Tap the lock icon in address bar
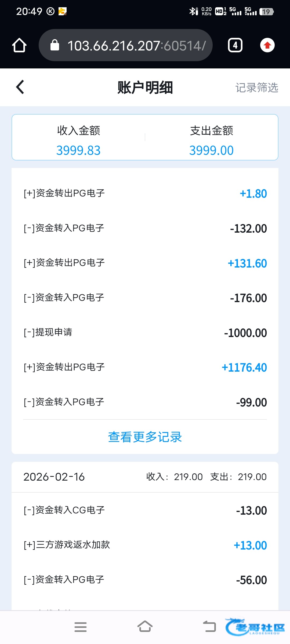This screenshot has height=644, width=290. pos(55,45)
